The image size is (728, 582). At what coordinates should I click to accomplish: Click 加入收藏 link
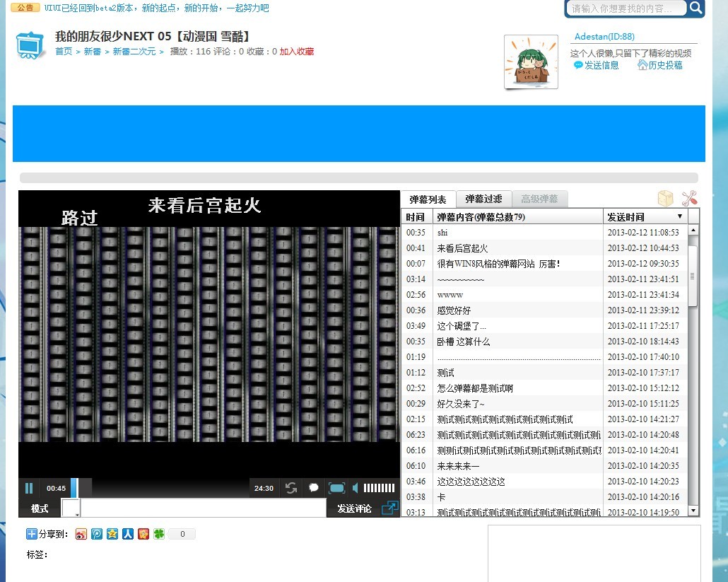tap(297, 52)
